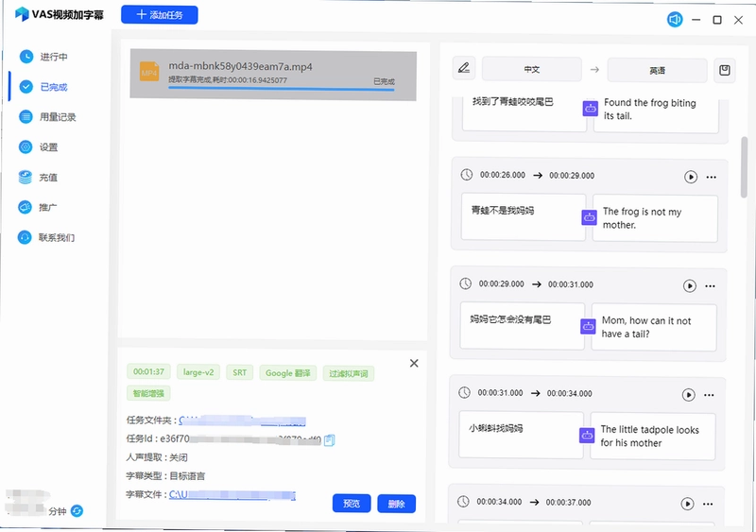Image resolution: width=756 pixels, height=532 pixels.
Task: Click the pencil edit subtitle icon
Action: [464, 68]
